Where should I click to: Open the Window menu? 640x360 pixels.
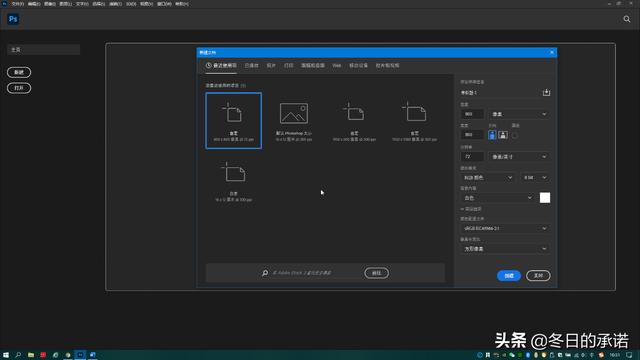pos(164,4)
